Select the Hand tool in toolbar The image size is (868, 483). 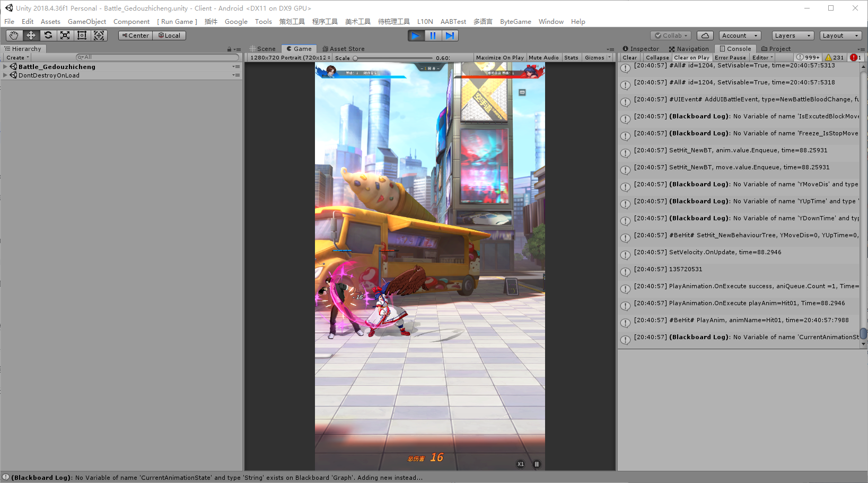[14, 36]
